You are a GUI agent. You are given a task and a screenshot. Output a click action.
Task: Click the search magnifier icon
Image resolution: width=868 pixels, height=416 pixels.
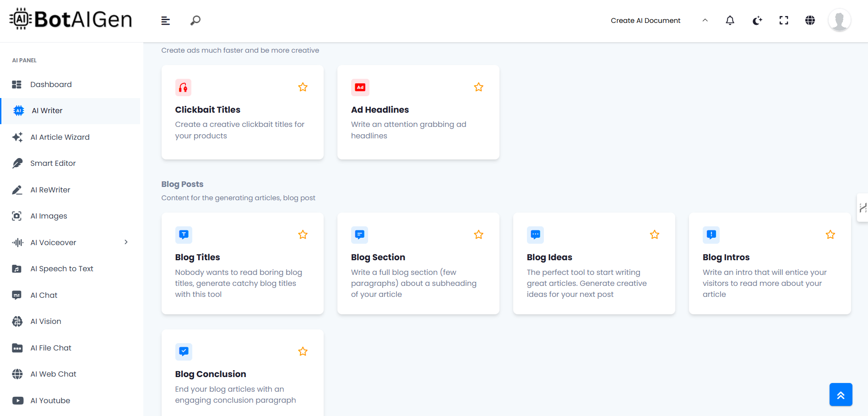coord(195,21)
